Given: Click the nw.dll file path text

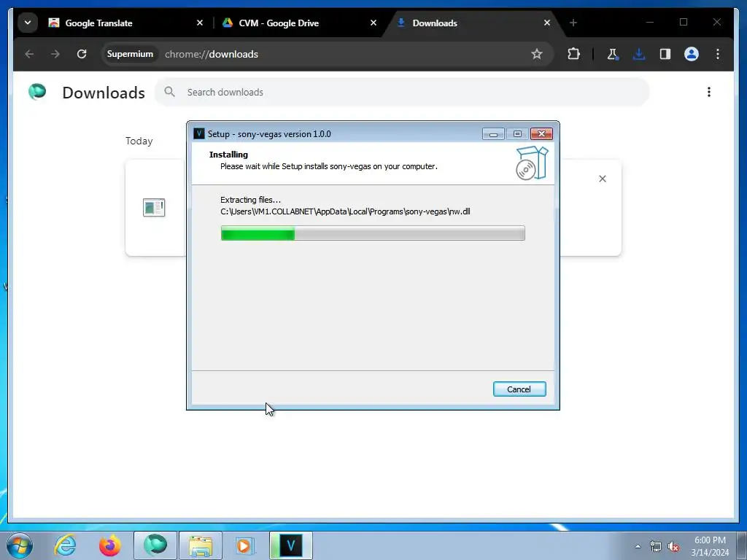Looking at the screenshot, I should [345, 211].
